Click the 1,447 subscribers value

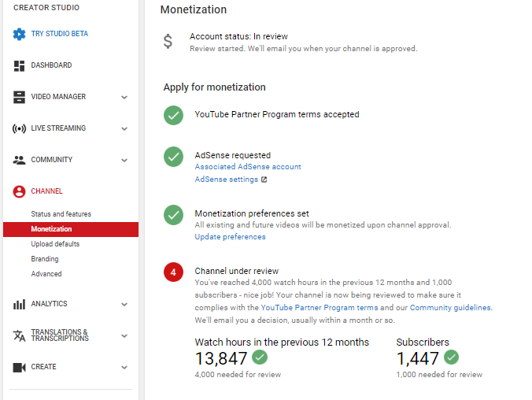pyautogui.click(x=418, y=358)
